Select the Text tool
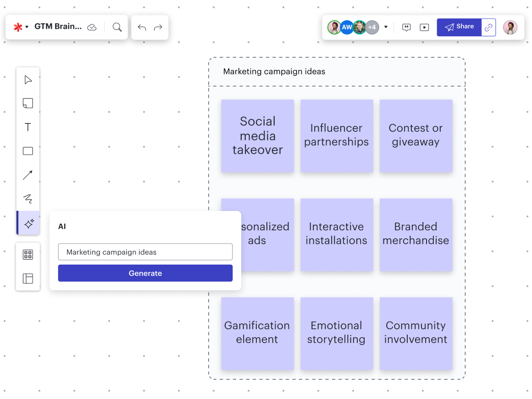 [28, 127]
